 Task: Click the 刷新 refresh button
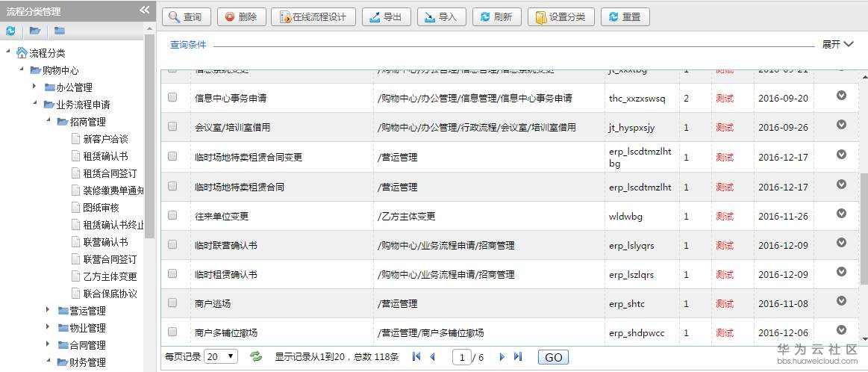tap(496, 17)
